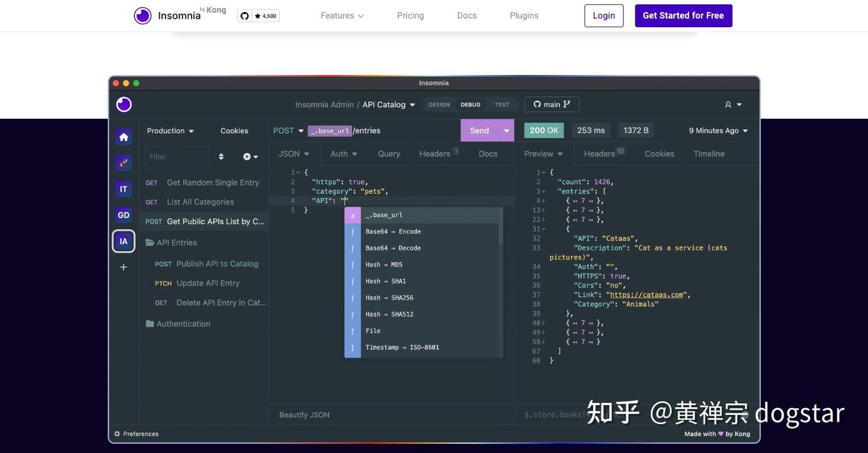The height and width of the screenshot is (453, 868).
Task: Click the purple Insomnia logo inside the app window
Action: point(124,104)
